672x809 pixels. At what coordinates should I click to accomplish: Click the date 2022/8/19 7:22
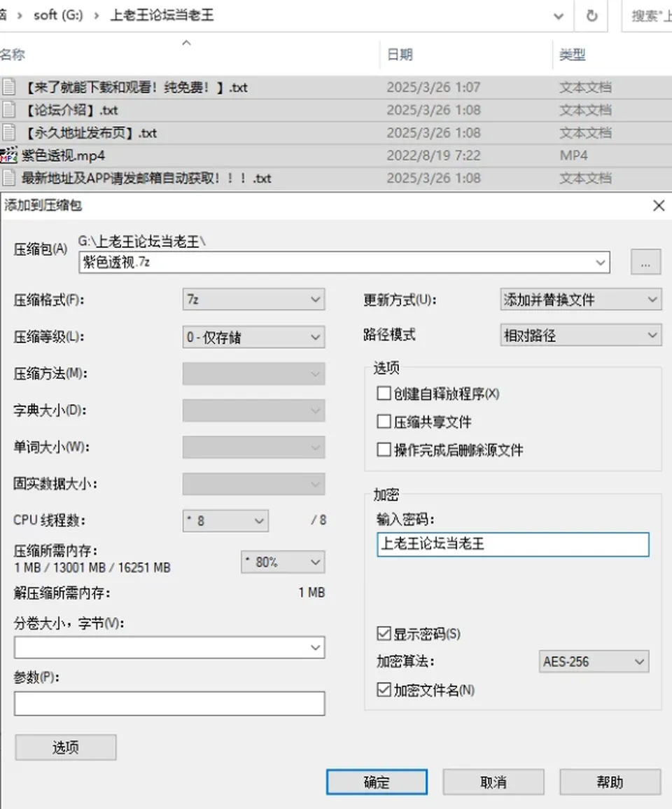(x=433, y=155)
